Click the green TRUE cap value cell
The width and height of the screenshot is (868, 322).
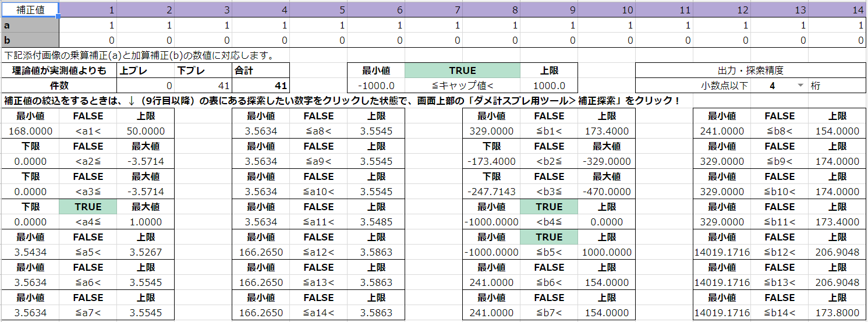click(462, 70)
